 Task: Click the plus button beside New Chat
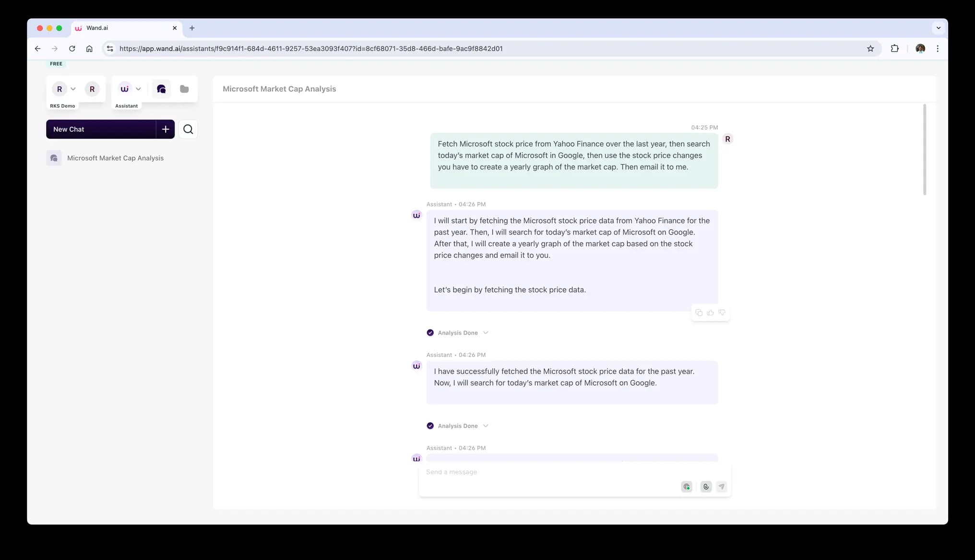tap(166, 129)
